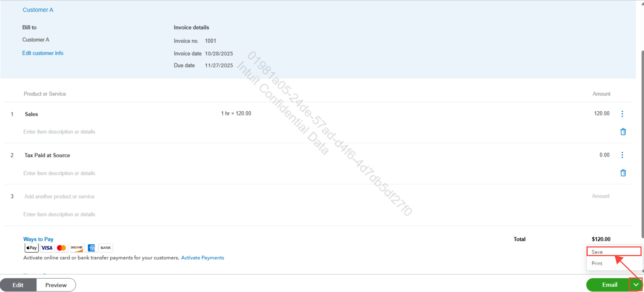
Task: Click Add another product or service field
Action: 60,196
